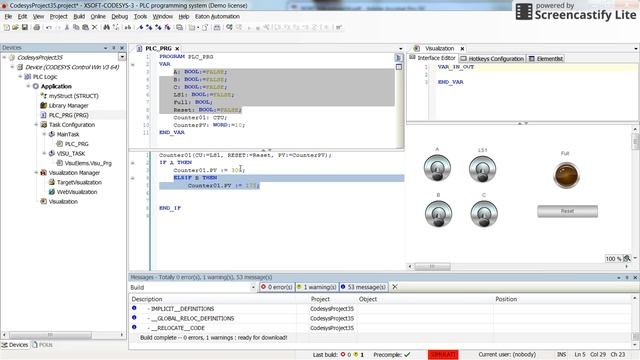Collapse the Visualization Manager node
Screen dimensions: 640x360
[x=36, y=173]
